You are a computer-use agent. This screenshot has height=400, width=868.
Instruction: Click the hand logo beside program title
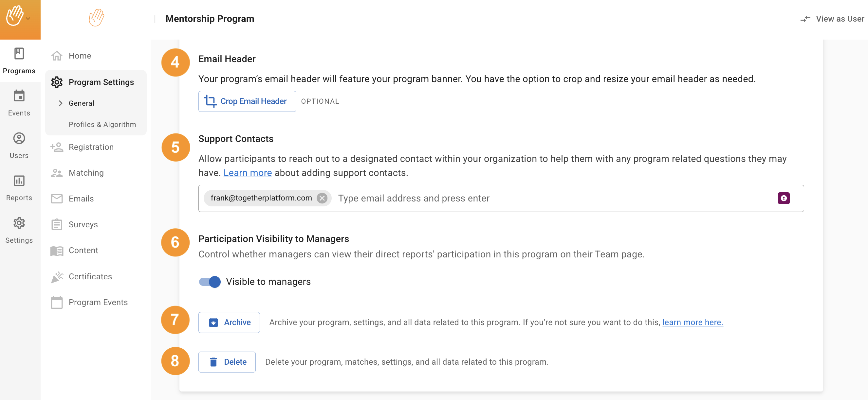tap(96, 18)
